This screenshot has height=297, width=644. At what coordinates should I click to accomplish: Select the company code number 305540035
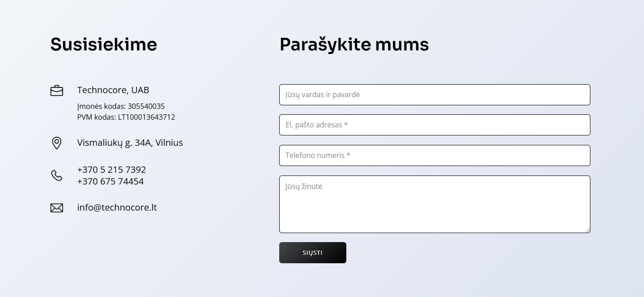(146, 107)
